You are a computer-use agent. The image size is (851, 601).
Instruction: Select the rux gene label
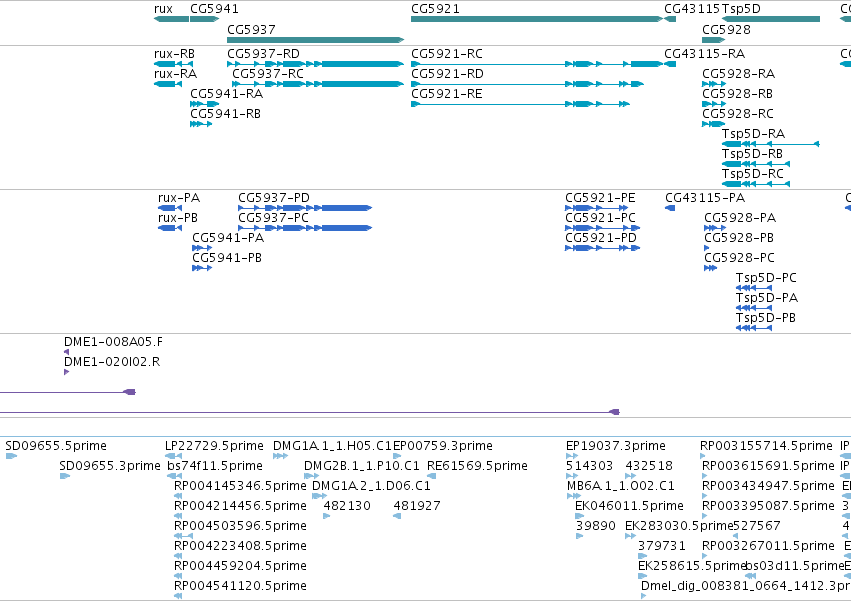pyautogui.click(x=163, y=9)
